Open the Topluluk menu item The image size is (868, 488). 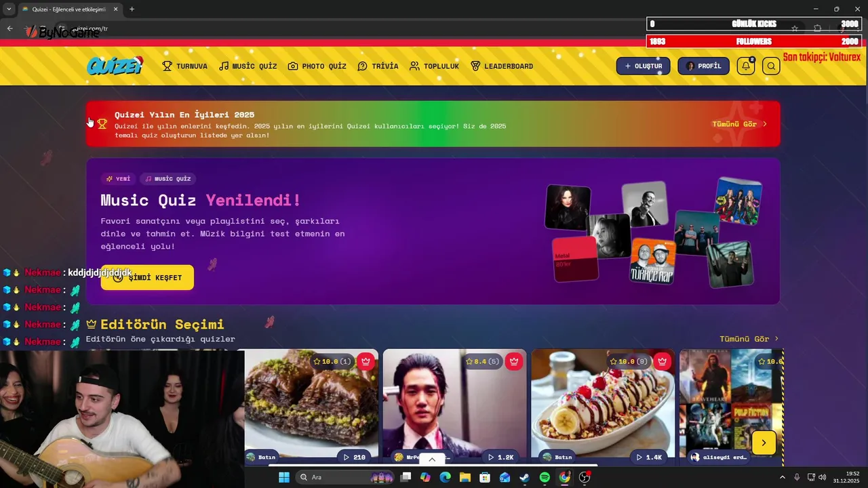tap(434, 66)
